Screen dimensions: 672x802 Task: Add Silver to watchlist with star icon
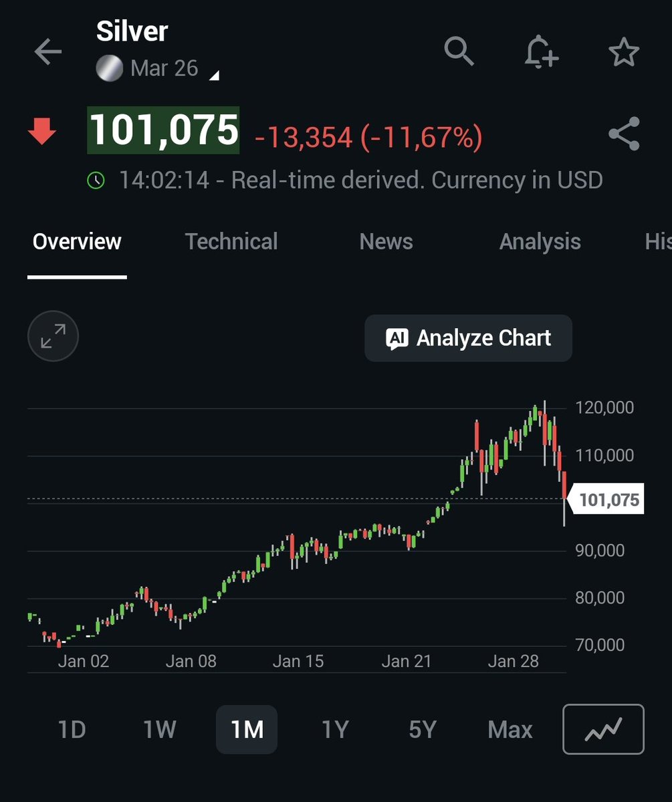click(x=624, y=52)
